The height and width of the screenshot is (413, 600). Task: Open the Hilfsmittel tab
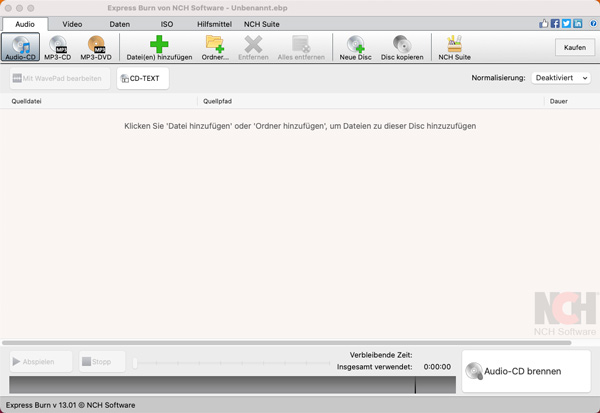(x=214, y=24)
